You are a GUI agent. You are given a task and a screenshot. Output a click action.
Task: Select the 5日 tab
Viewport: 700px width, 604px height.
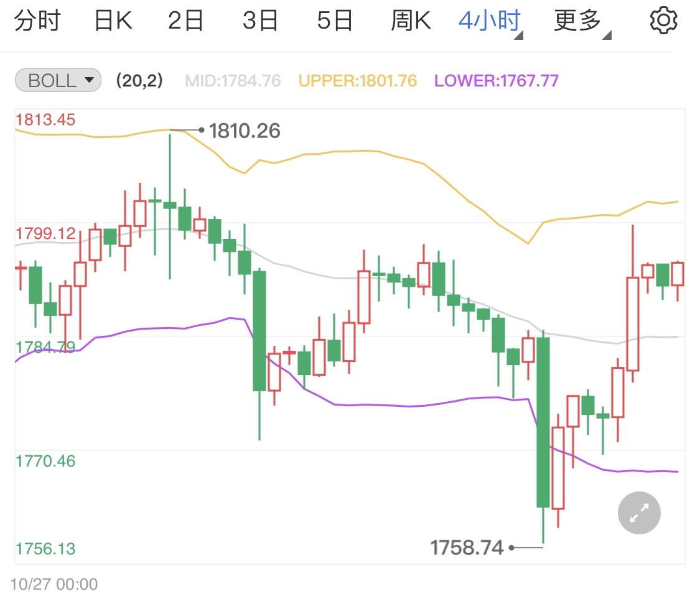point(335,21)
